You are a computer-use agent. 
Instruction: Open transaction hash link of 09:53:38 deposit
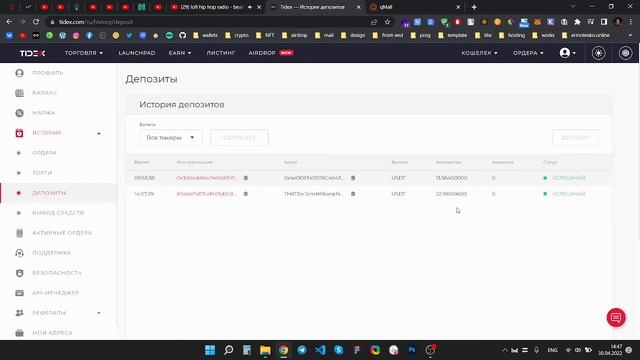coord(207,178)
